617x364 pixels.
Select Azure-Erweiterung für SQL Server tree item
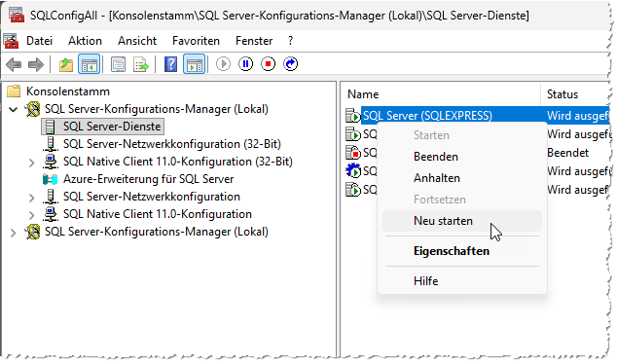(x=148, y=179)
